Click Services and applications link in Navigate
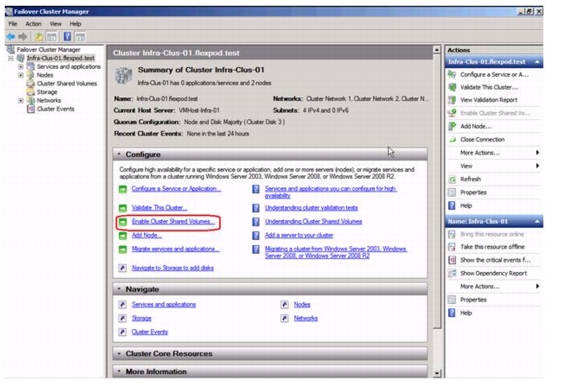 [164, 304]
